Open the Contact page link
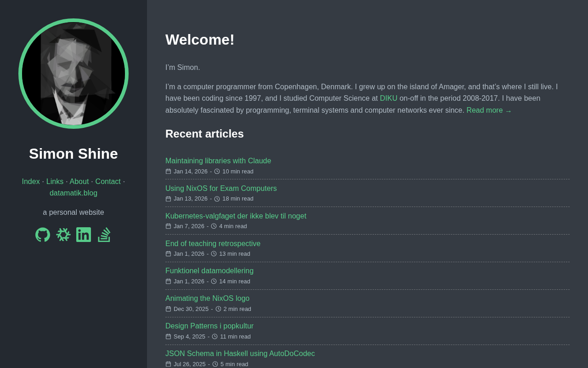This screenshot has width=588, height=368. (108, 181)
